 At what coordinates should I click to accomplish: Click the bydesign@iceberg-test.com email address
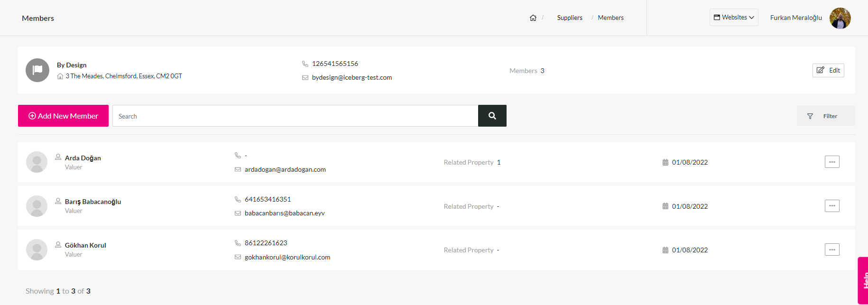click(x=352, y=77)
